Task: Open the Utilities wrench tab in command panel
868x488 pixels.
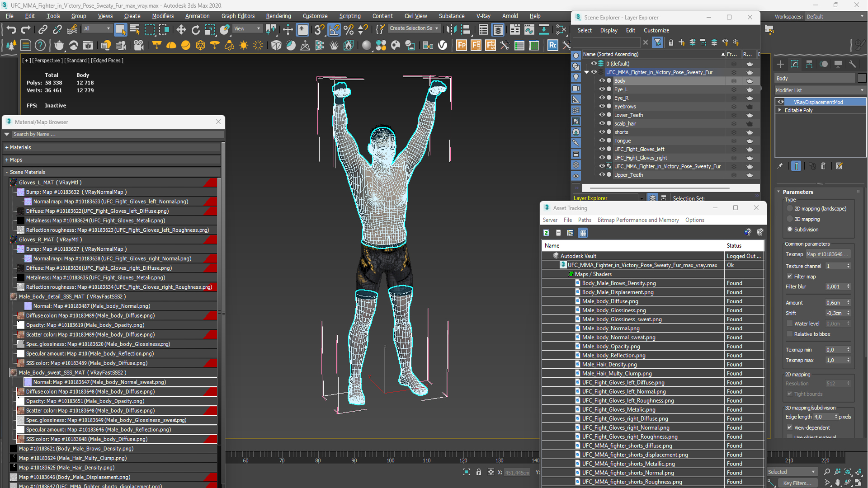Action: [853, 64]
